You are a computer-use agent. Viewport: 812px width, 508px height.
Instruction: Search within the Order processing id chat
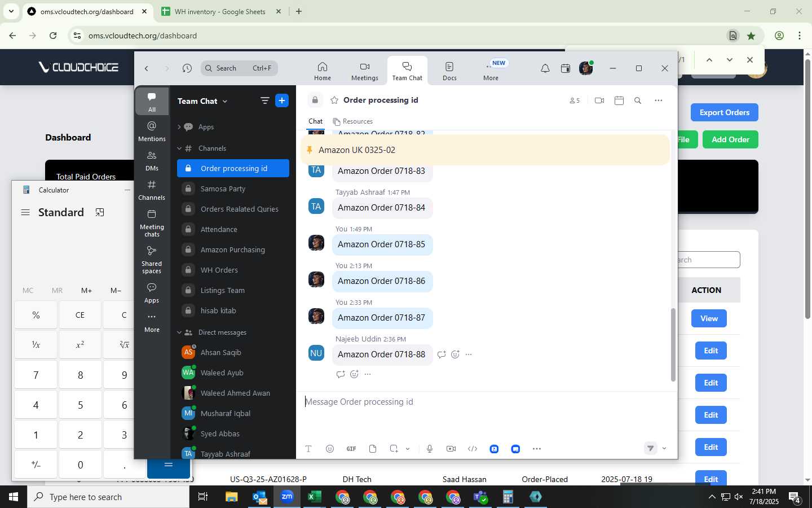pos(638,100)
